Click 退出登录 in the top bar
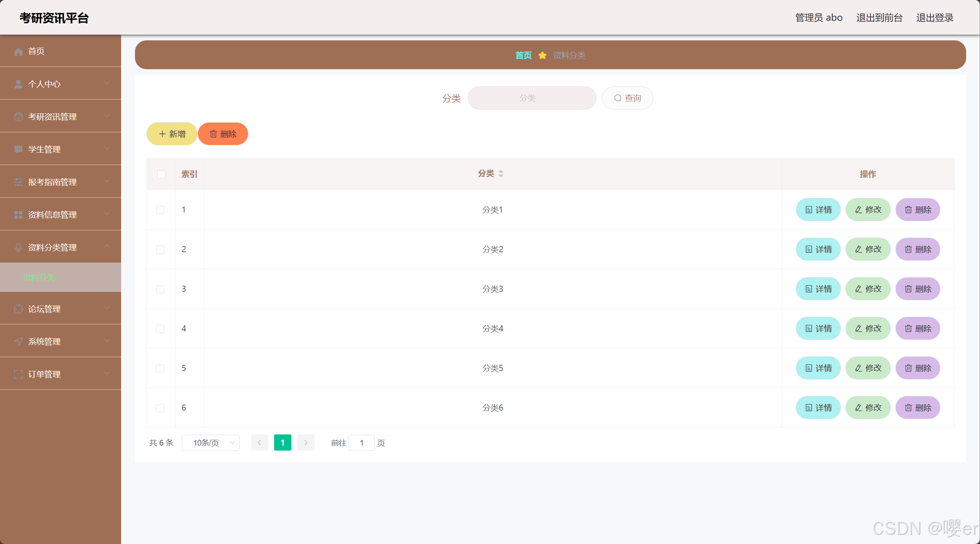Screen dimensions: 980x544 pos(935,18)
